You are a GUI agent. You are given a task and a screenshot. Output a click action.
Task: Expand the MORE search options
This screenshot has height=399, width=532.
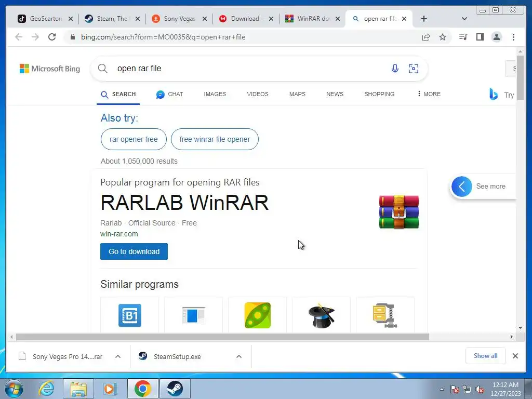point(429,94)
